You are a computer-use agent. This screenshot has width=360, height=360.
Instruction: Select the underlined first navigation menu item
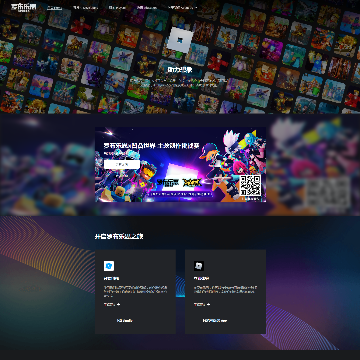click(x=54, y=7)
